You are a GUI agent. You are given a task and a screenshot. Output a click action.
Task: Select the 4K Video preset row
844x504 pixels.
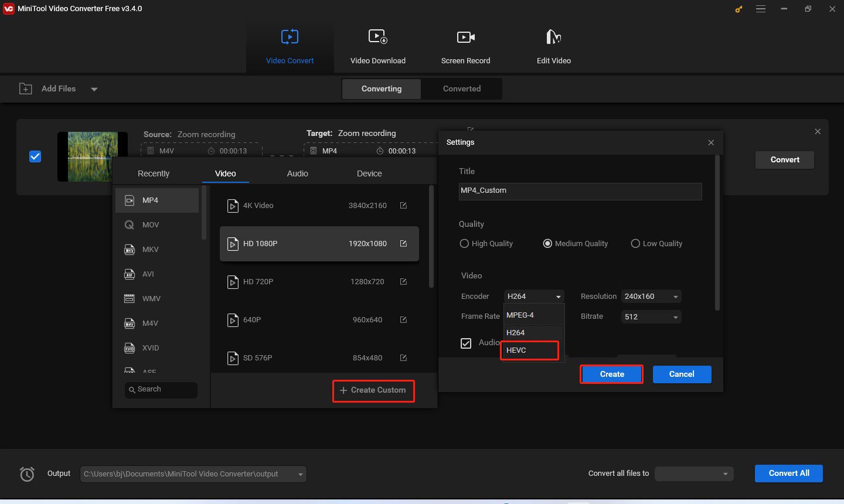click(x=319, y=205)
